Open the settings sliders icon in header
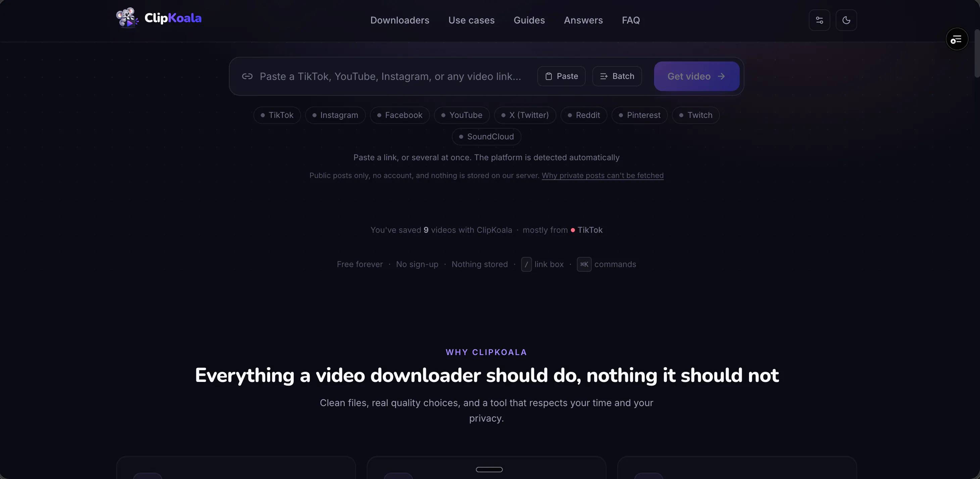 coord(820,20)
